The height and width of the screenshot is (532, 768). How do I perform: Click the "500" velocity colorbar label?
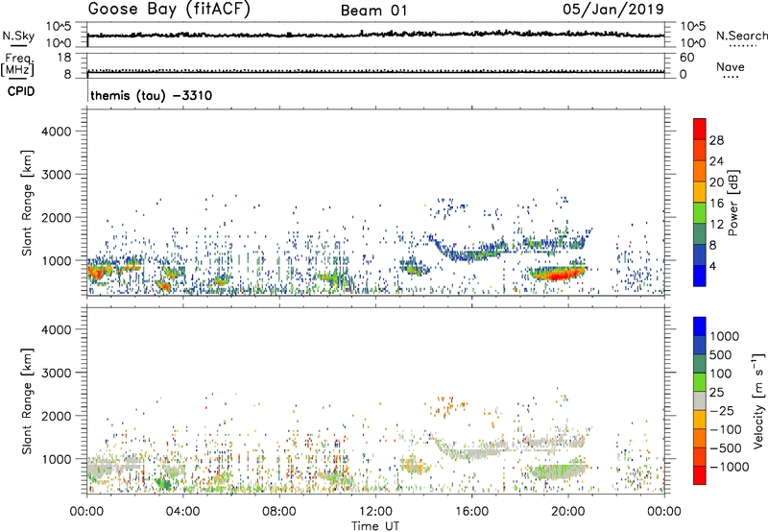pyautogui.click(x=721, y=355)
